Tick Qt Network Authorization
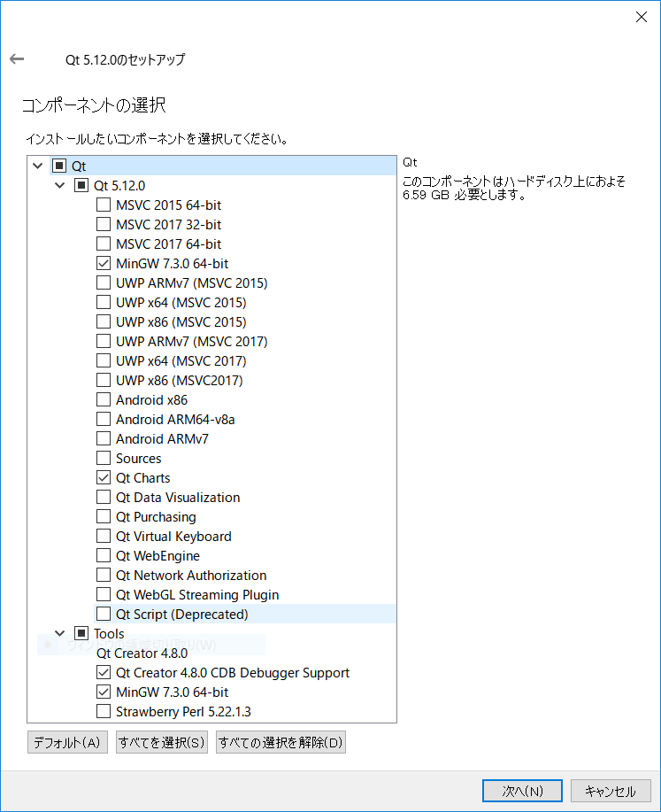Image resolution: width=661 pixels, height=812 pixels. pyautogui.click(x=104, y=576)
